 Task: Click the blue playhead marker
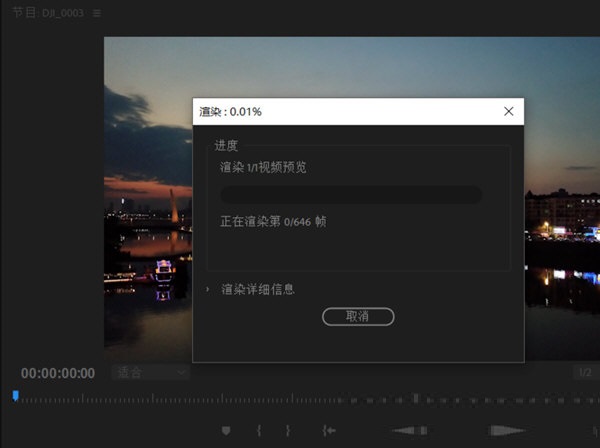(15, 396)
